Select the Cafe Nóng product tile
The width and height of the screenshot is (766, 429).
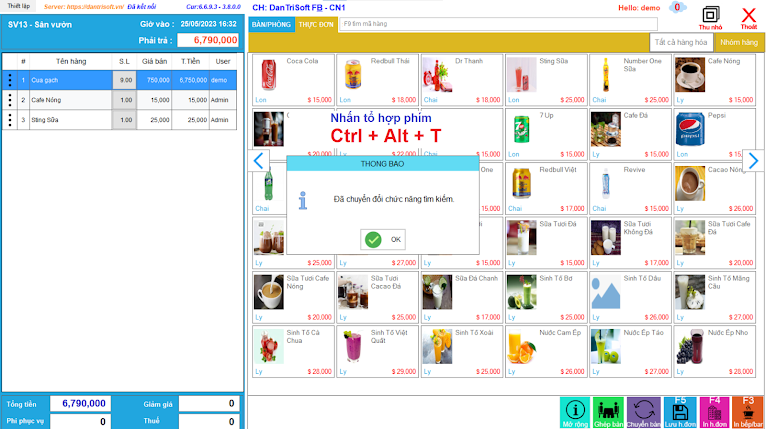point(714,80)
